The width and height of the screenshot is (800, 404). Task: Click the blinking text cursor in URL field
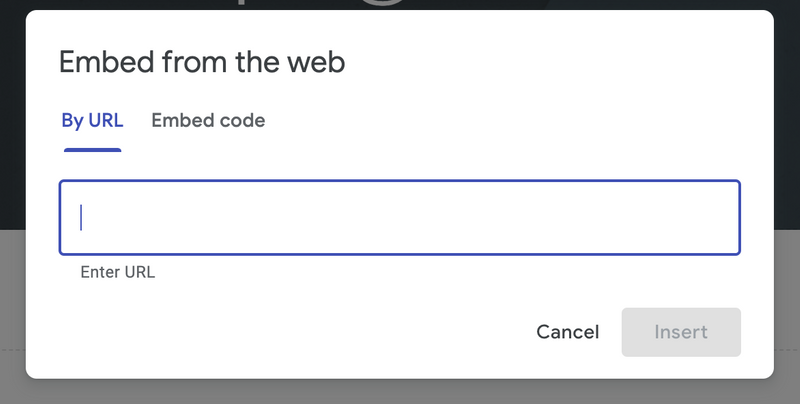(81, 217)
